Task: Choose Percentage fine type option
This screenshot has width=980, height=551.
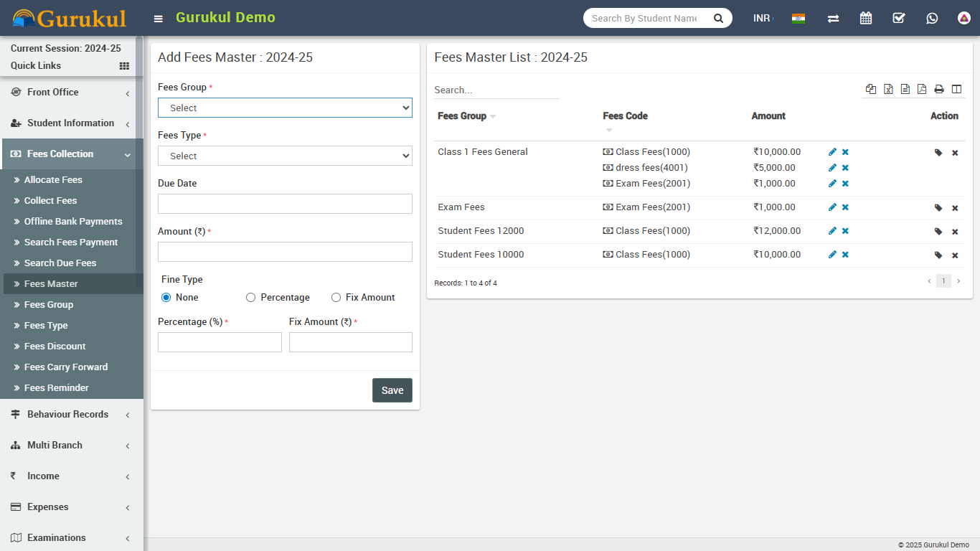Action: pos(250,297)
